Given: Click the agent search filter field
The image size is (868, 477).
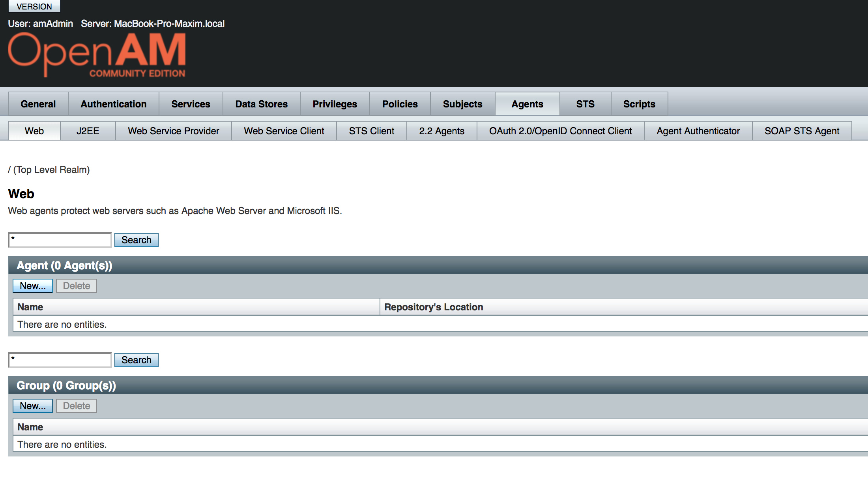Looking at the screenshot, I should coord(60,240).
